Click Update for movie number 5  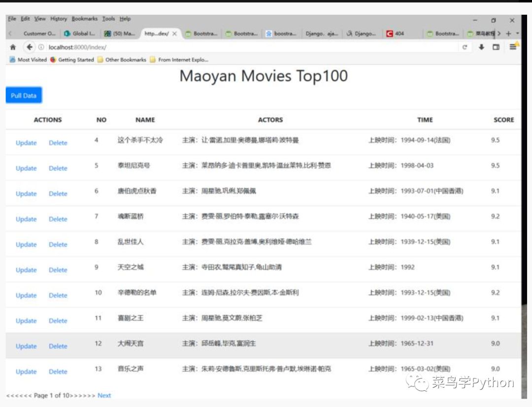tap(26, 169)
